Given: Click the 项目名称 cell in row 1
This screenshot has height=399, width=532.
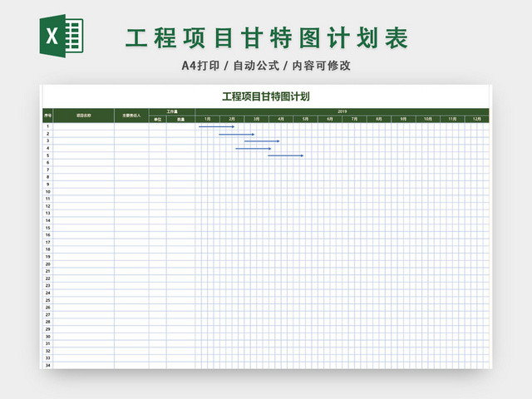Looking at the screenshot, I should click(83, 126).
